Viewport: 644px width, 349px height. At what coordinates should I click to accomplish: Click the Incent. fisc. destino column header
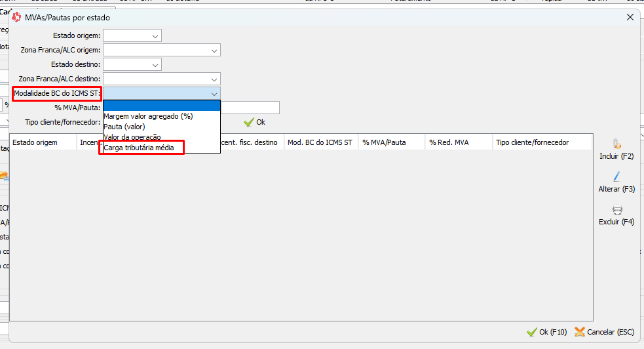click(252, 142)
